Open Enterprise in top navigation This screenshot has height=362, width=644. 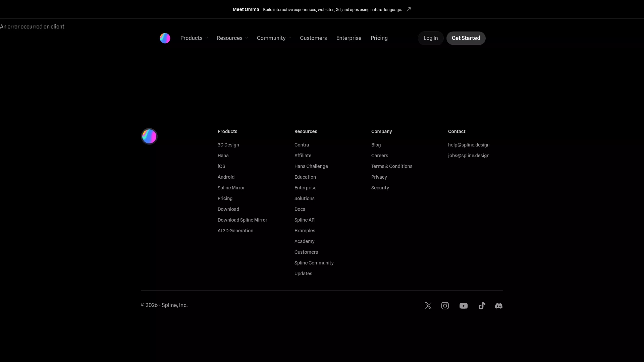click(349, 38)
